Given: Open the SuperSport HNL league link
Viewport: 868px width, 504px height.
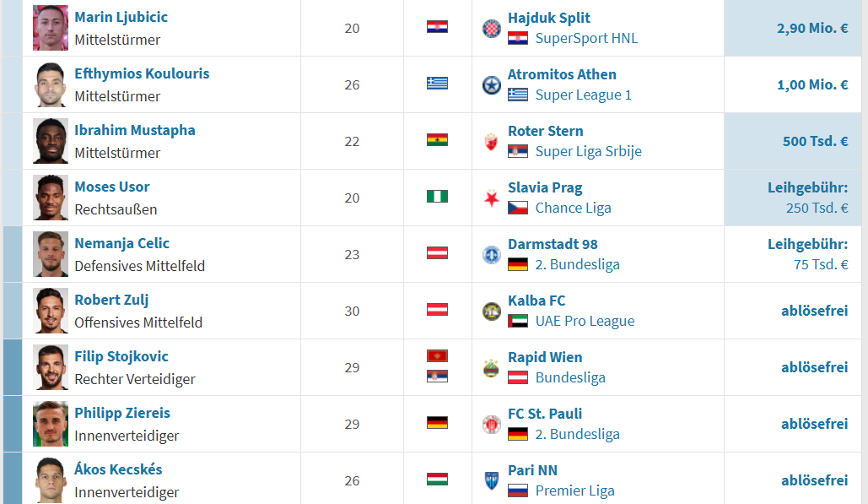Looking at the screenshot, I should point(586,38).
